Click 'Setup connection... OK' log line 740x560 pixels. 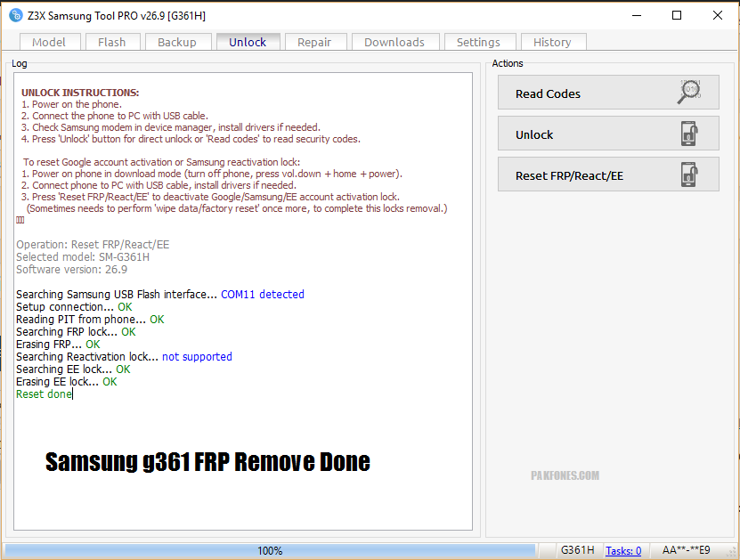point(74,307)
